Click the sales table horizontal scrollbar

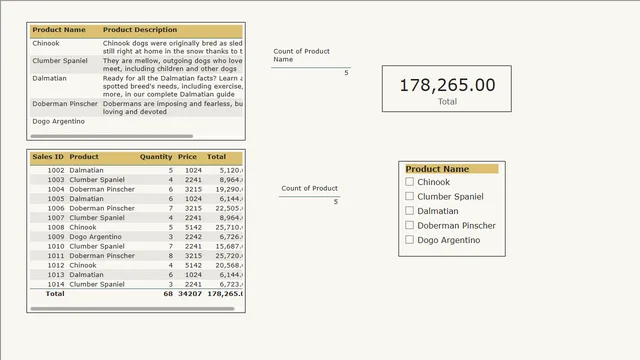[132, 309]
